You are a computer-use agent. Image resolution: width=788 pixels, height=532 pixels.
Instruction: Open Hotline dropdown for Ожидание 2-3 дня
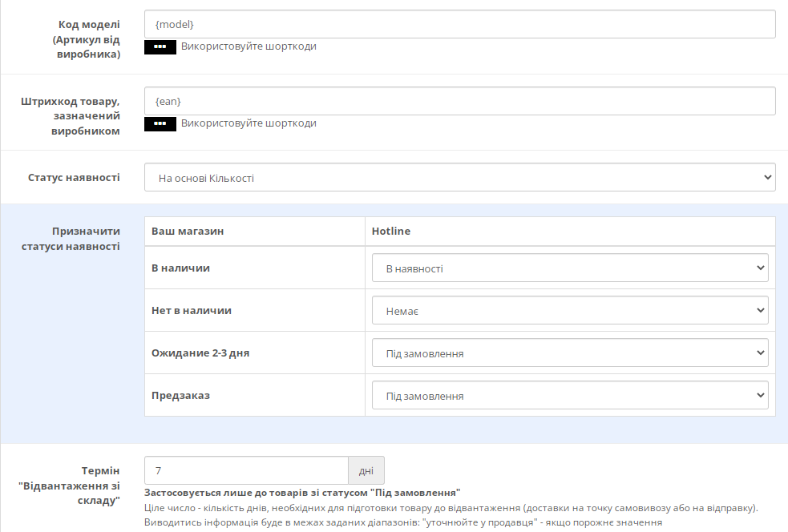point(570,353)
